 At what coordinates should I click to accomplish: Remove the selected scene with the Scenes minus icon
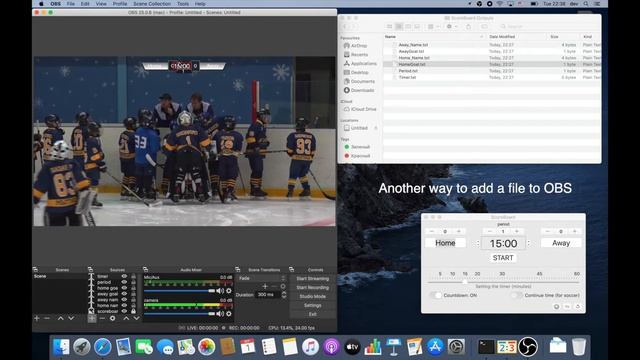(47, 318)
